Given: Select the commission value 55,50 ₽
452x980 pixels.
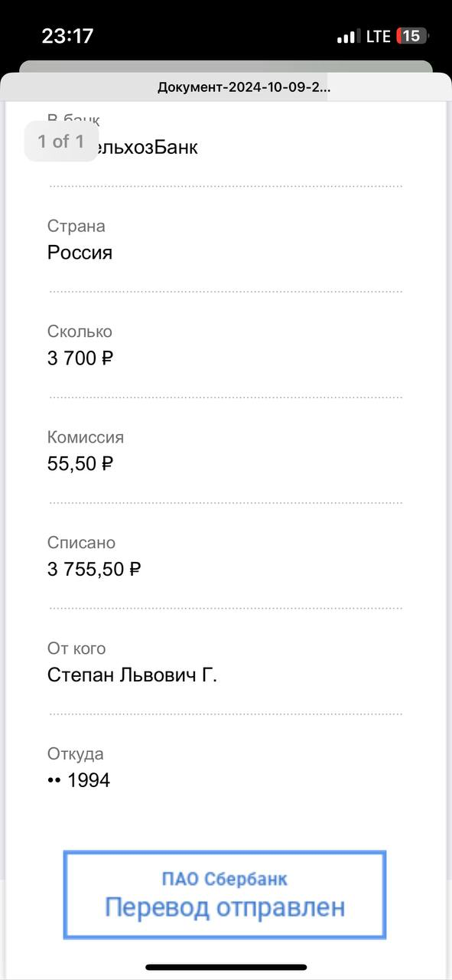Looking at the screenshot, I should click(80, 464).
